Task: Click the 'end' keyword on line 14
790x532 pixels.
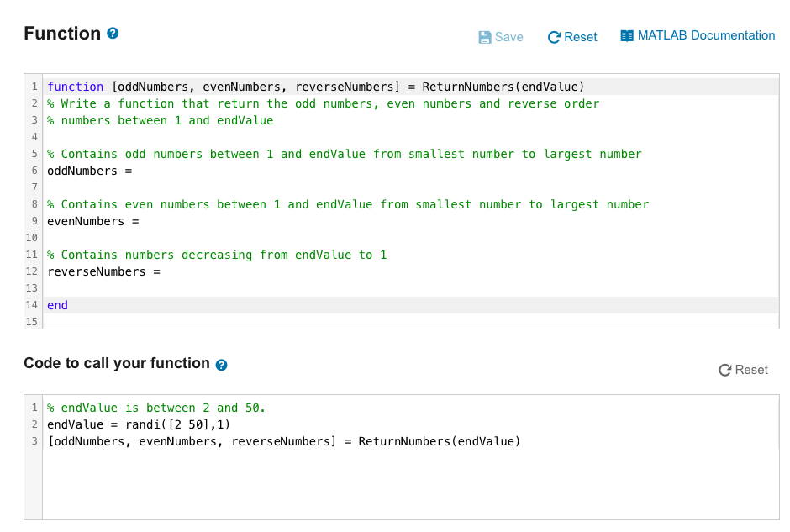Action: pyautogui.click(x=57, y=305)
